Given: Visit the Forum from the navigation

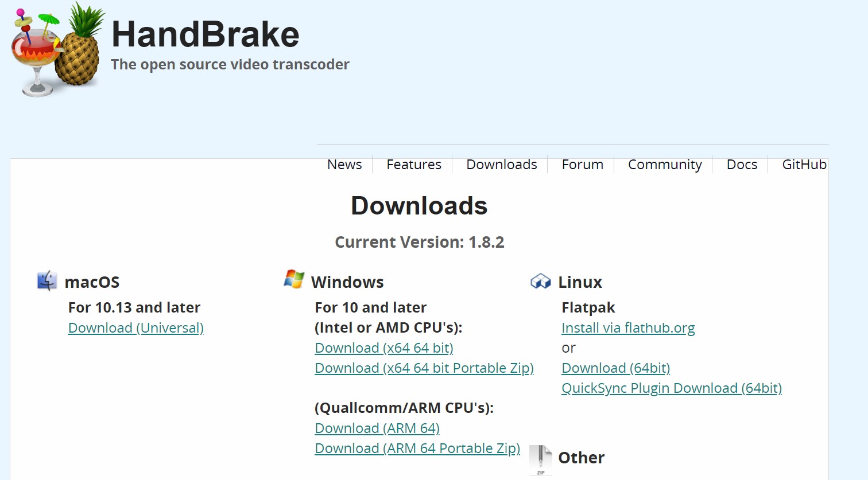Looking at the screenshot, I should (x=583, y=165).
